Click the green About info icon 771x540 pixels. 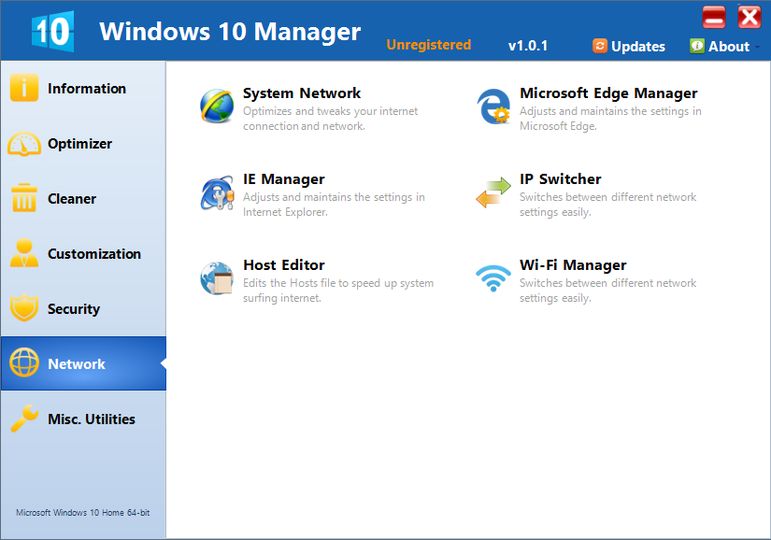697,46
